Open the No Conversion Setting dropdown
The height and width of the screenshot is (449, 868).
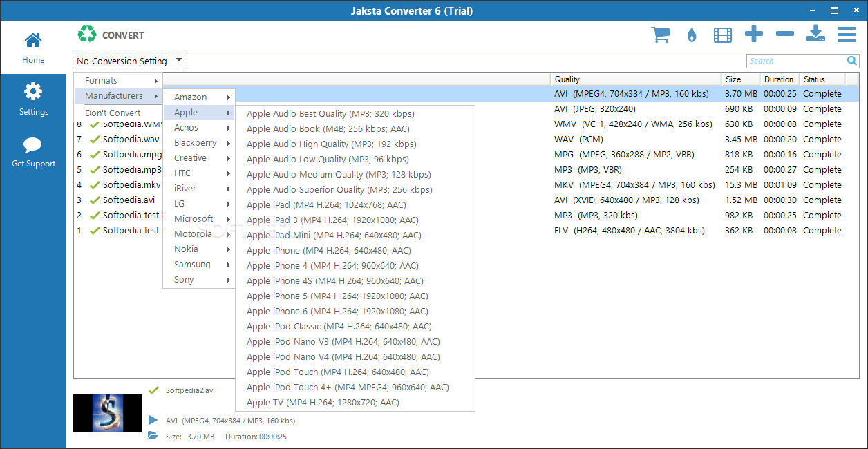pyautogui.click(x=130, y=61)
